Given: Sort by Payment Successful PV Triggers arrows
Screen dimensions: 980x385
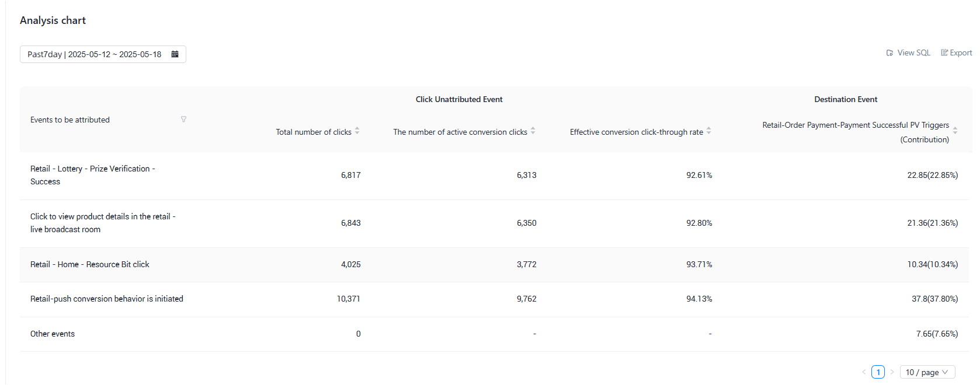Looking at the screenshot, I should point(955,130).
